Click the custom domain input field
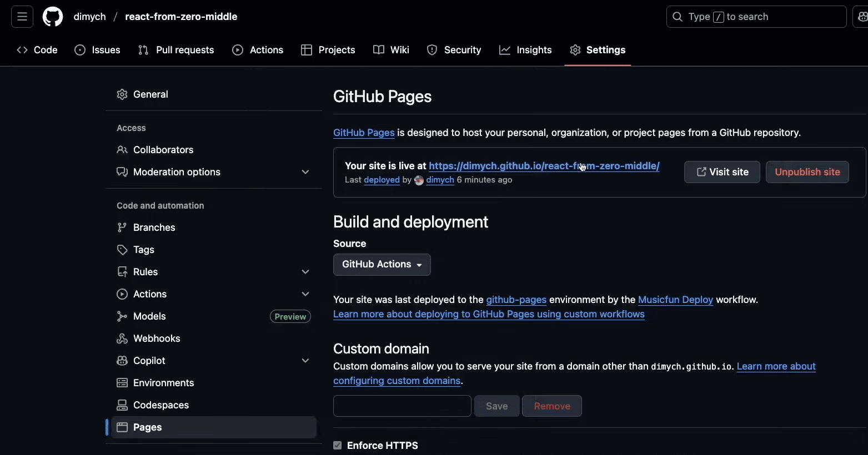868x455 pixels. 402,406
